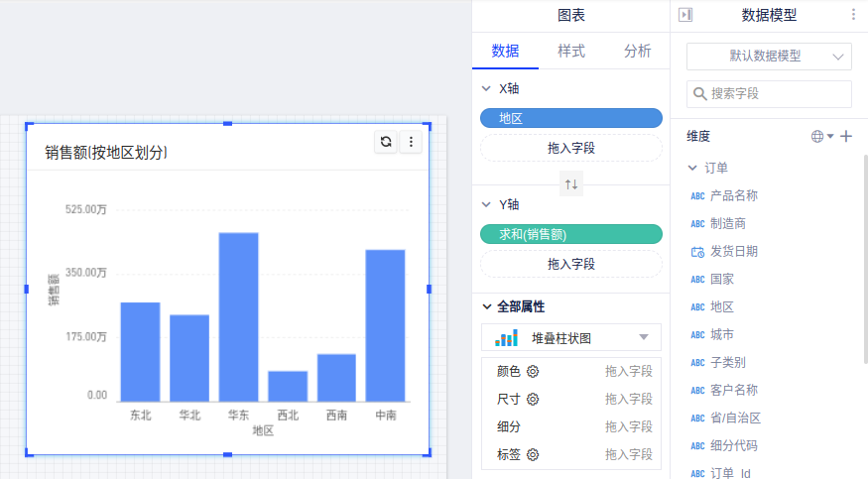
Task: Switch to the 分析 tab
Action: (x=637, y=51)
